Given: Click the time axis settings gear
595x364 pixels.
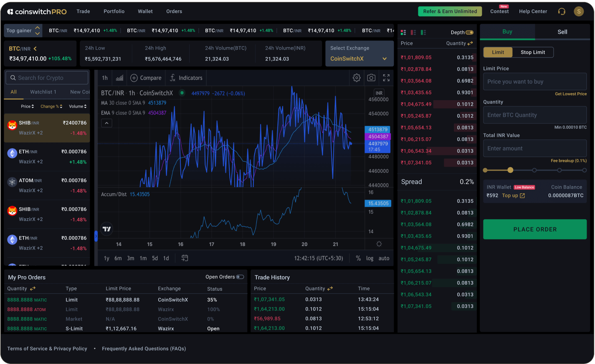Looking at the screenshot, I should point(379,244).
